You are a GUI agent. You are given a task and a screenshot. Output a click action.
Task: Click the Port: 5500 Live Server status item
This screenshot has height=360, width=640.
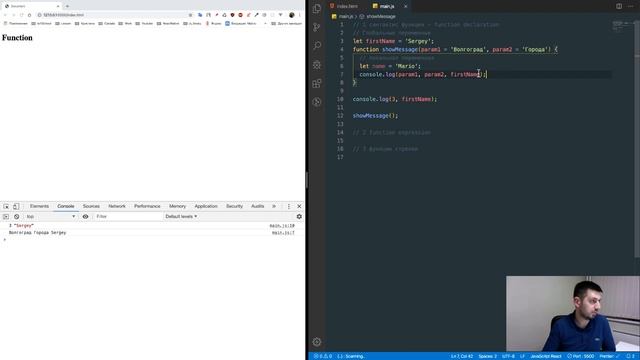(x=580, y=356)
